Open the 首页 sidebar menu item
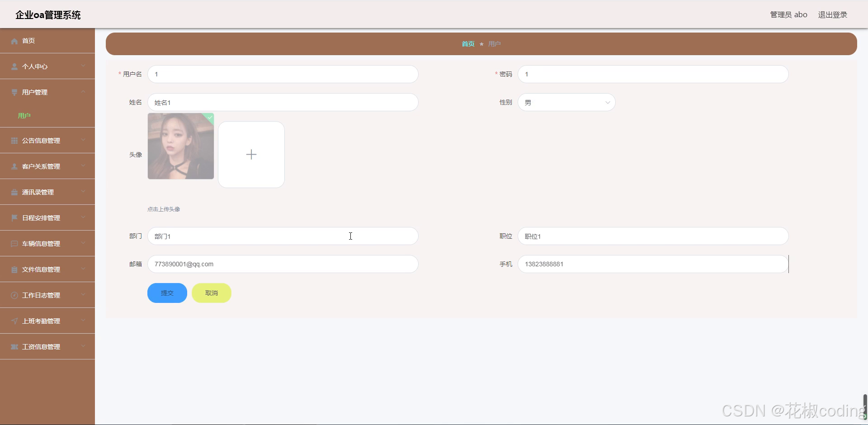Image resolution: width=868 pixels, height=425 pixels. click(47, 41)
